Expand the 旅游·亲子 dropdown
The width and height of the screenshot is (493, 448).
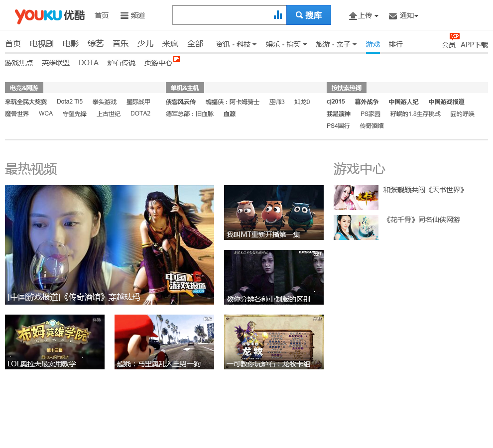(336, 44)
